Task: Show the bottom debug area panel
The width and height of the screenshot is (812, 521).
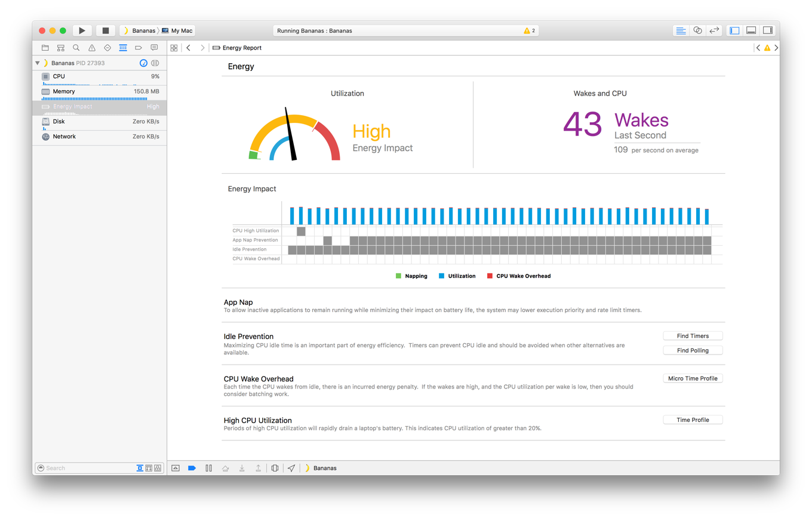Action: (x=751, y=30)
